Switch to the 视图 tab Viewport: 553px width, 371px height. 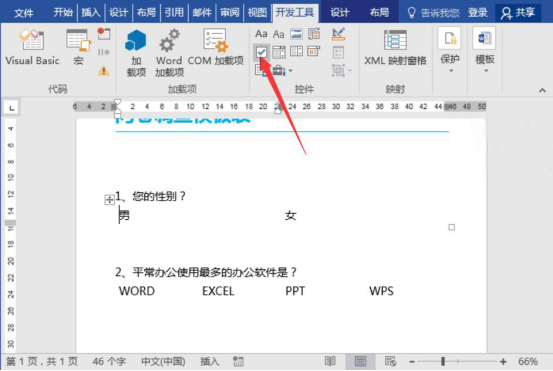pyautogui.click(x=257, y=13)
